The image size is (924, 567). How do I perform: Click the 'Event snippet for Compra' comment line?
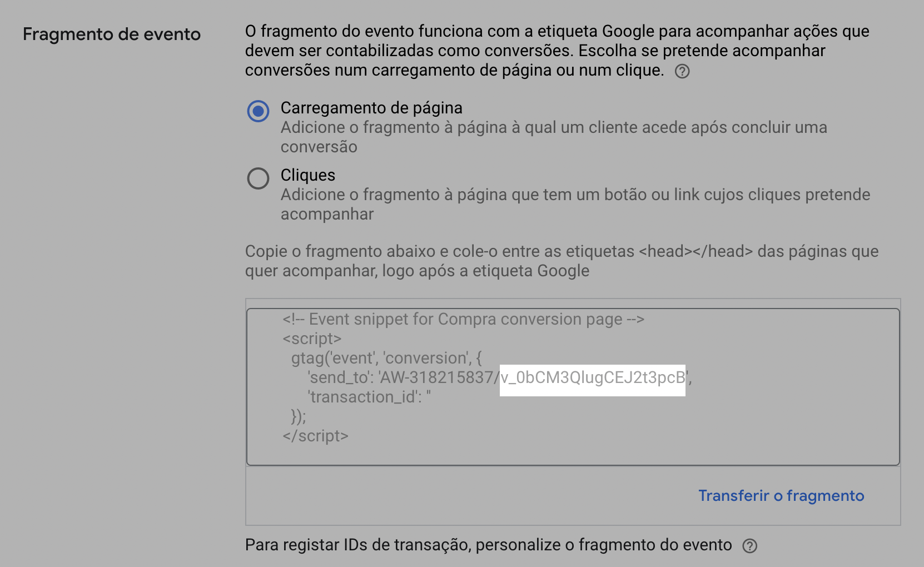coord(463,319)
